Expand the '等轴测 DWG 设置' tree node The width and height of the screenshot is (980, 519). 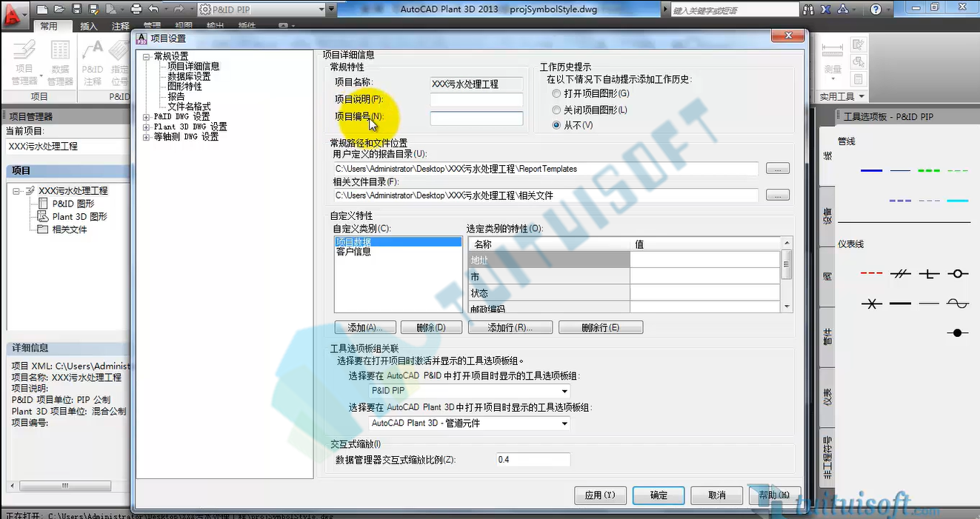(147, 137)
